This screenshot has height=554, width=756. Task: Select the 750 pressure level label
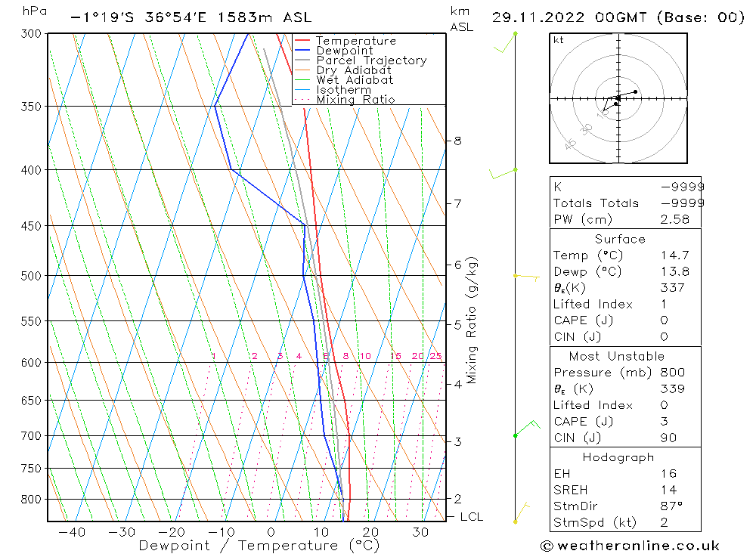tap(31, 469)
